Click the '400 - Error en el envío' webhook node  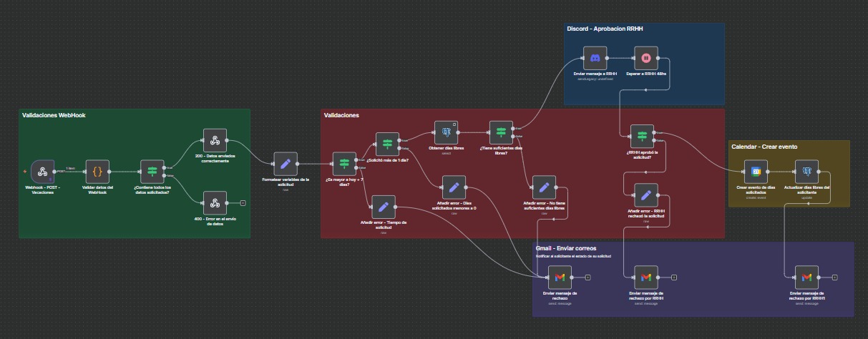pos(215,202)
